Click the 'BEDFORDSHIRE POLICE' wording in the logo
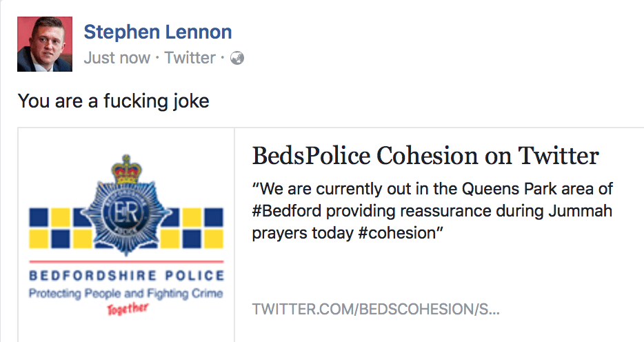 126,276
